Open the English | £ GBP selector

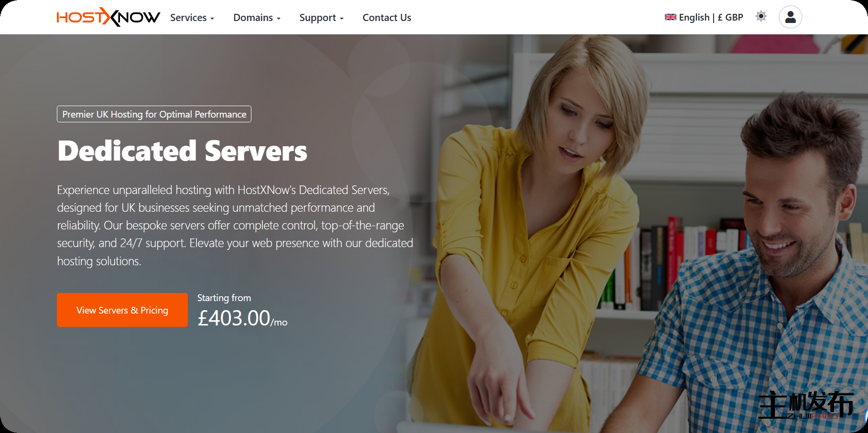coord(710,17)
